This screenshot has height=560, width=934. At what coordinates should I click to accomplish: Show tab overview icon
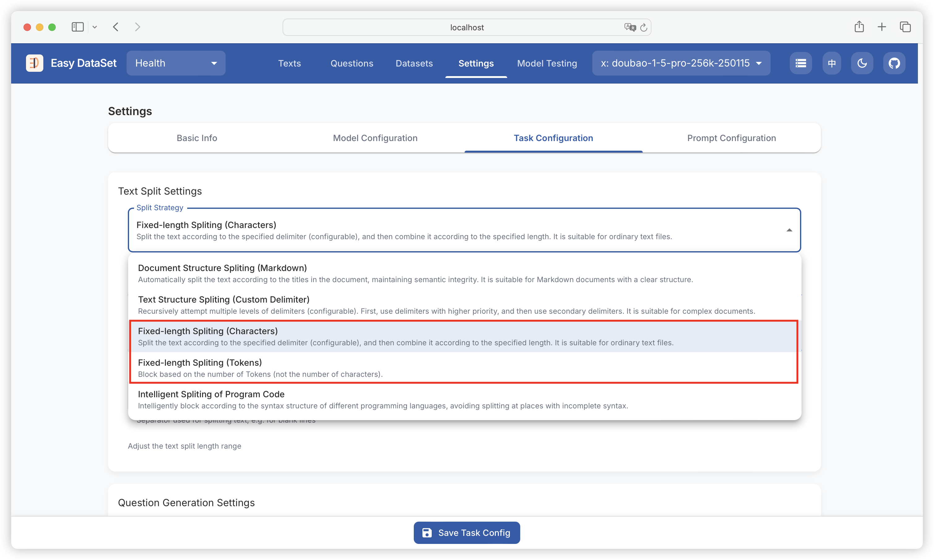[x=905, y=27]
